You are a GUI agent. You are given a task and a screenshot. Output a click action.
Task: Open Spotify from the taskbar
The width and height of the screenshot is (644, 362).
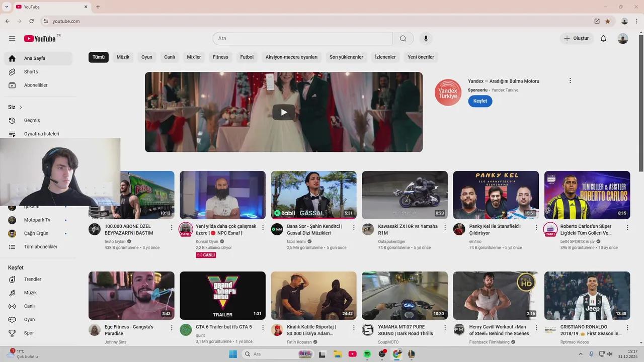click(x=367, y=354)
